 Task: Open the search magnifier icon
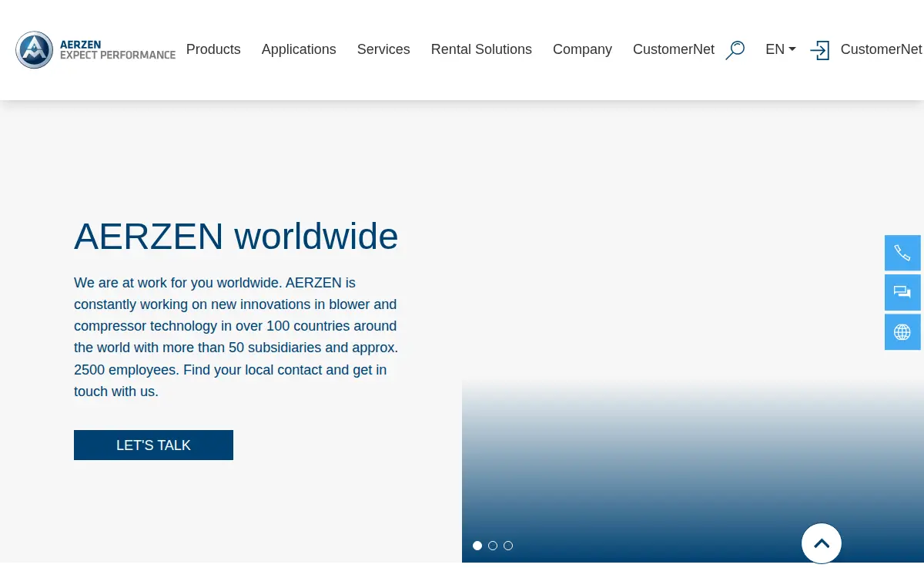point(735,50)
